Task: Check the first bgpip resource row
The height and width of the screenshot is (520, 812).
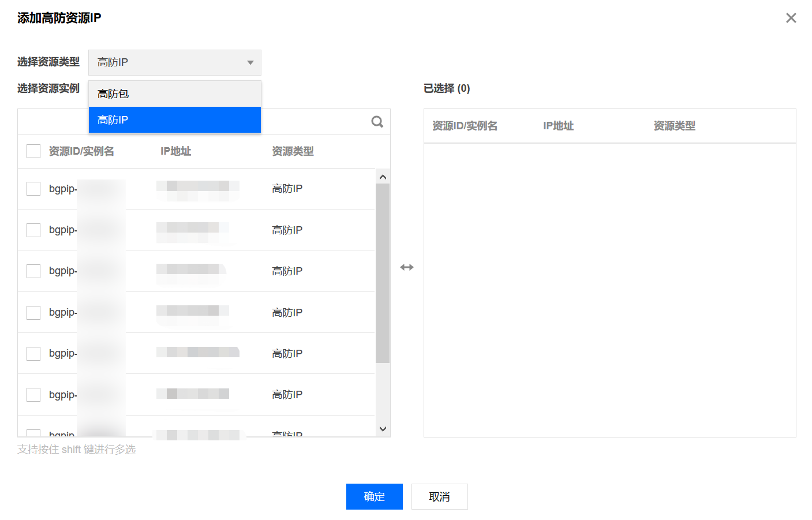Action: pos(33,189)
